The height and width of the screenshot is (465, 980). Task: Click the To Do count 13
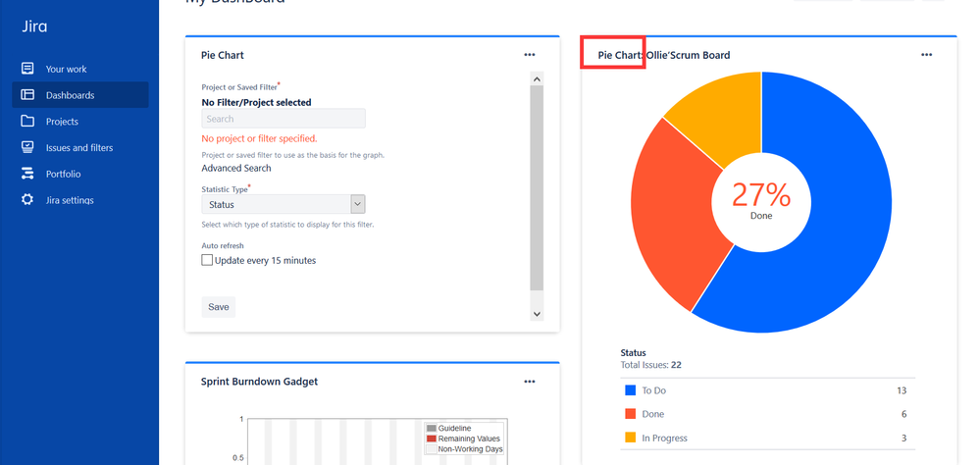click(902, 390)
